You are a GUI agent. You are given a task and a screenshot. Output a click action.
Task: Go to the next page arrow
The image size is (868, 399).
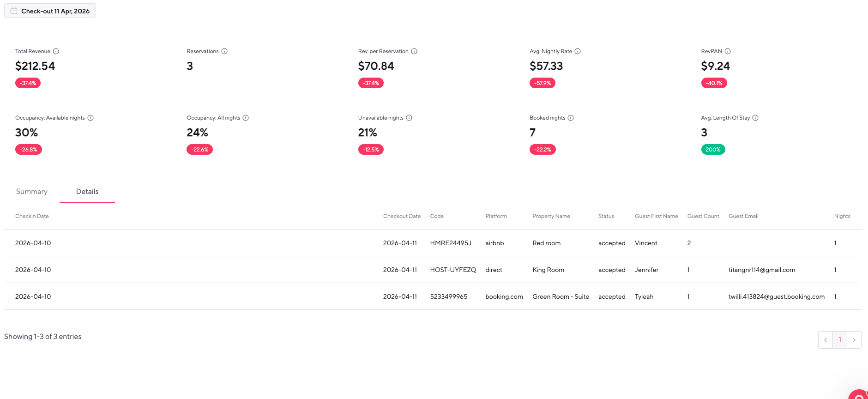coord(854,340)
